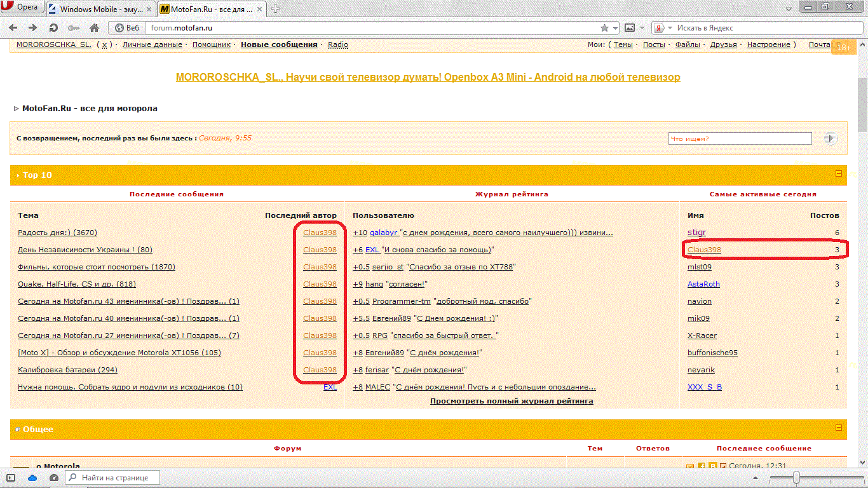Open the stigr active user profile
The width and height of the screenshot is (868, 488).
[696, 233]
